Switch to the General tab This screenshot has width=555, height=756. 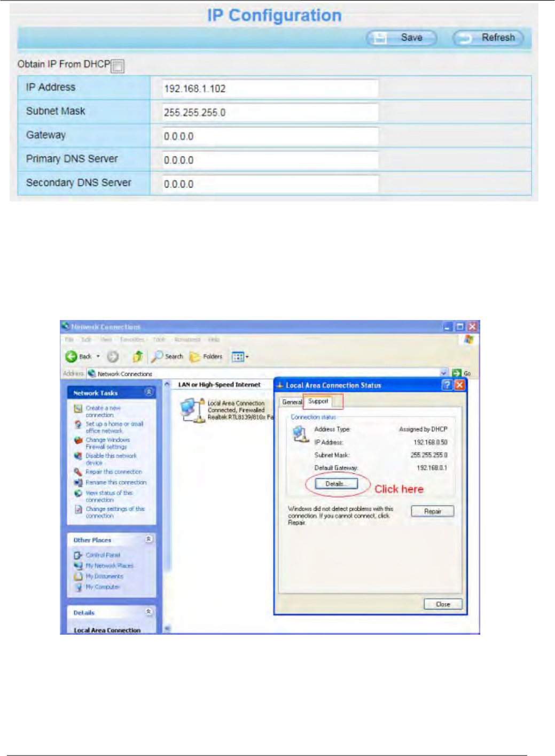coord(292,402)
